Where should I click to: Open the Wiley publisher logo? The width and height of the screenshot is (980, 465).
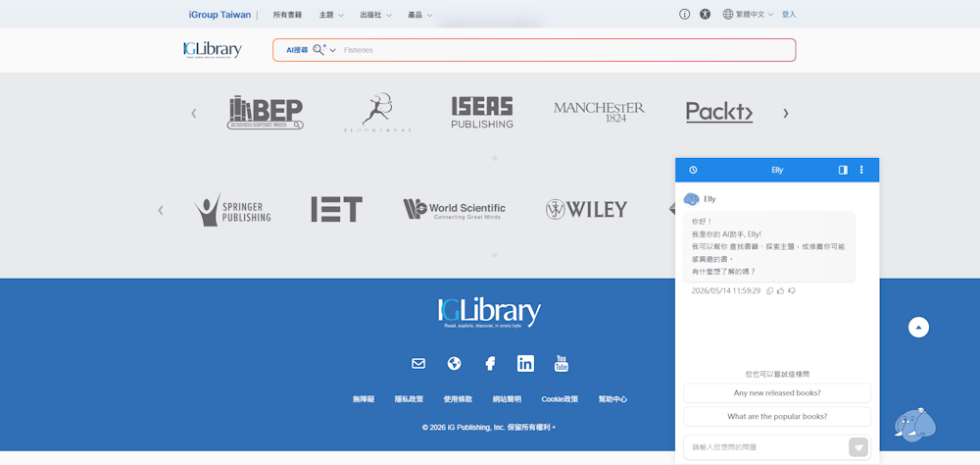586,209
